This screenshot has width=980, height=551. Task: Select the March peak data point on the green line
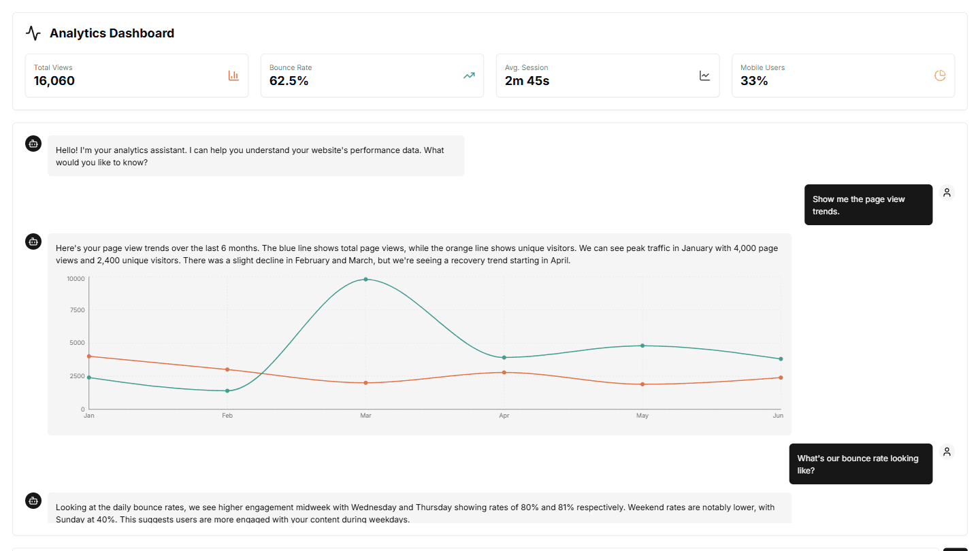[365, 278]
